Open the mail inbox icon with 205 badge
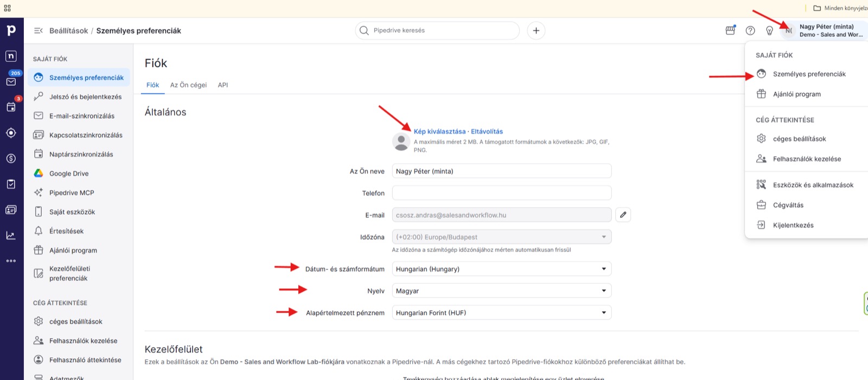Image resolution: width=868 pixels, height=380 pixels. click(11, 81)
